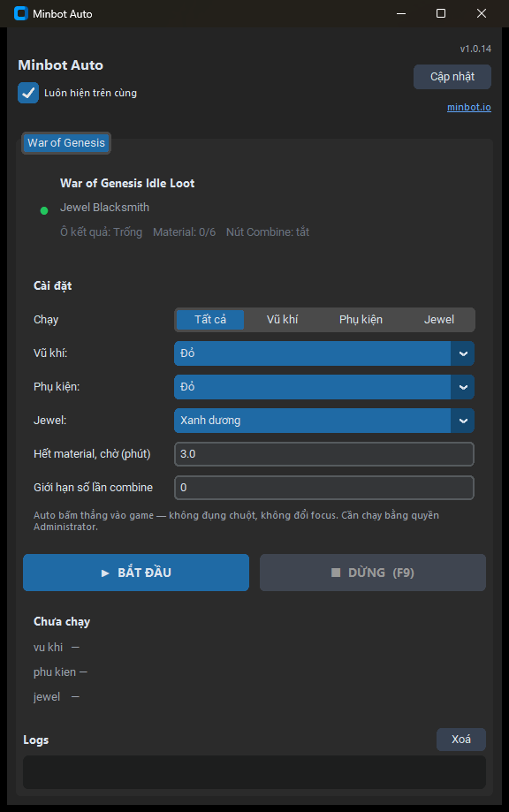The height and width of the screenshot is (812, 509).
Task: Clear logs with the 'Xoá' button
Action: pyautogui.click(x=461, y=739)
